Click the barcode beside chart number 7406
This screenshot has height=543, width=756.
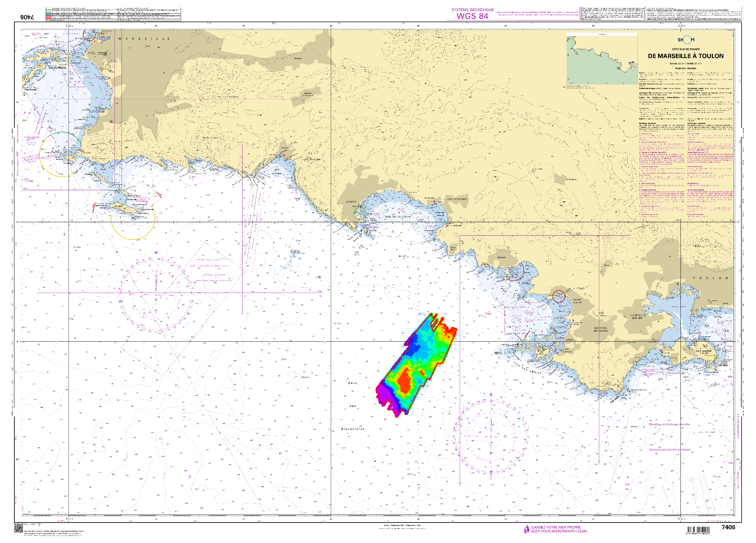698,530
